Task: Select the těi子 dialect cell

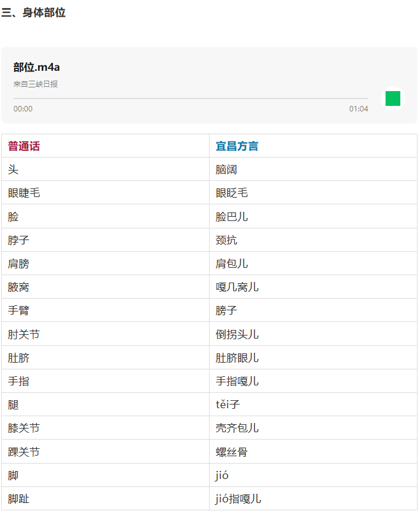Action: [227, 405]
